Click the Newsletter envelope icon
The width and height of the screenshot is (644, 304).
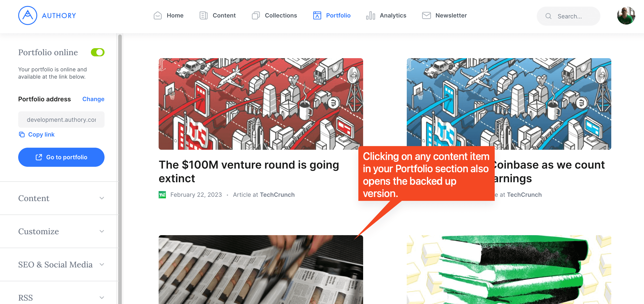tap(426, 15)
